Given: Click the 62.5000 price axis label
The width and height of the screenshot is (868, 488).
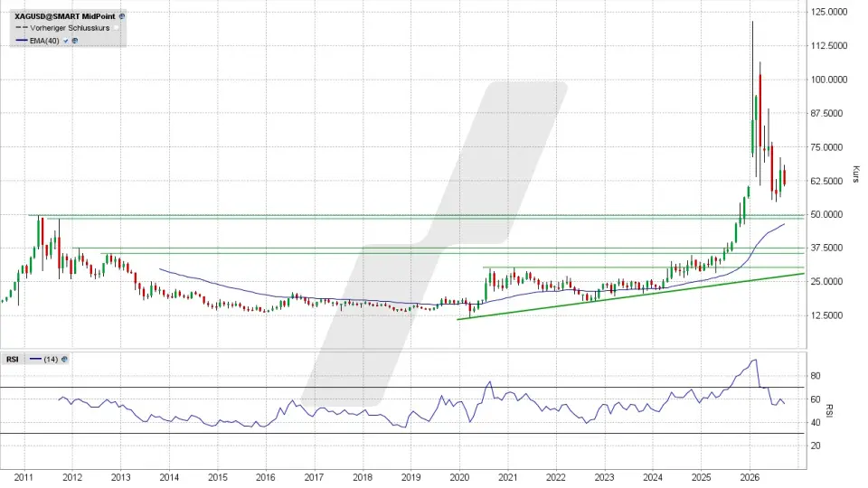Looking at the screenshot, I should coord(826,181).
